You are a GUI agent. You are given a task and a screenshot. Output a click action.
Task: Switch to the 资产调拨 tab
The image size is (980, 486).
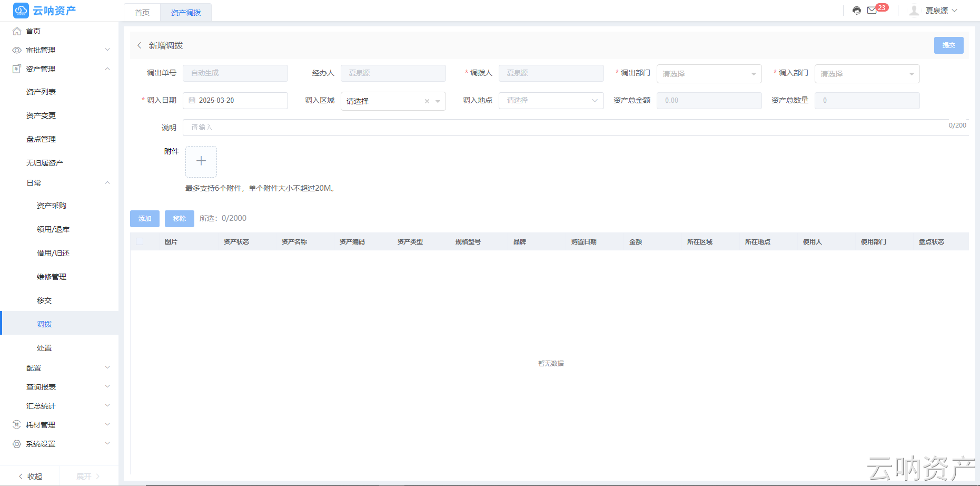tap(186, 13)
